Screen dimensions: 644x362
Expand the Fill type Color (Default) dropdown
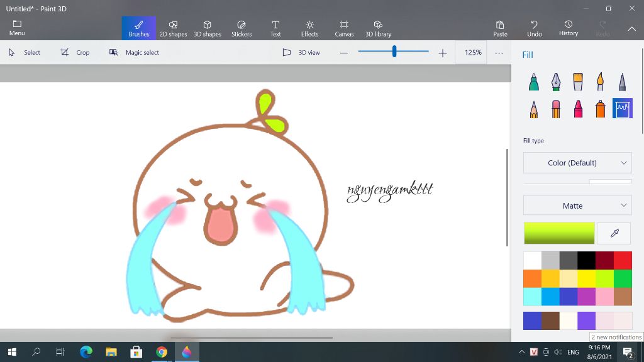[577, 163]
